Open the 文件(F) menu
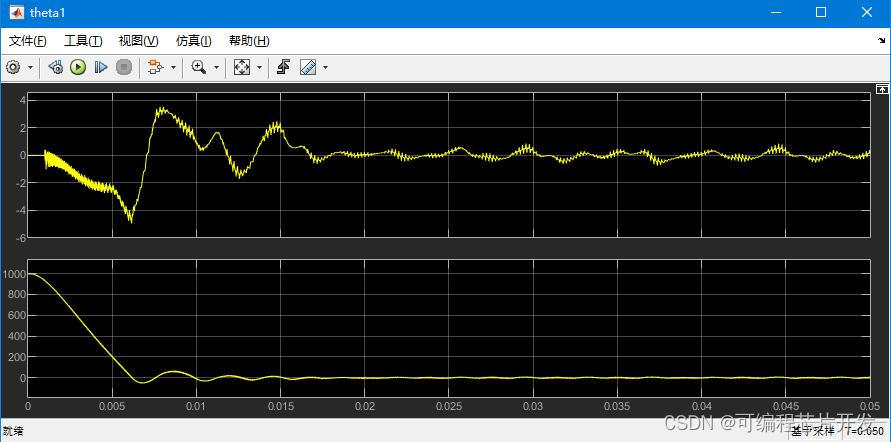Screen dimensions: 891x442 (28, 41)
